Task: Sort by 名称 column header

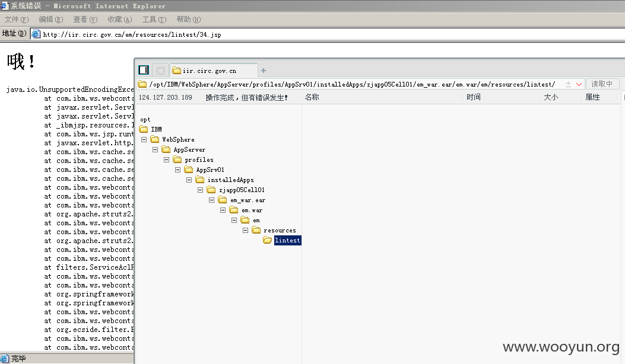Action: click(312, 97)
